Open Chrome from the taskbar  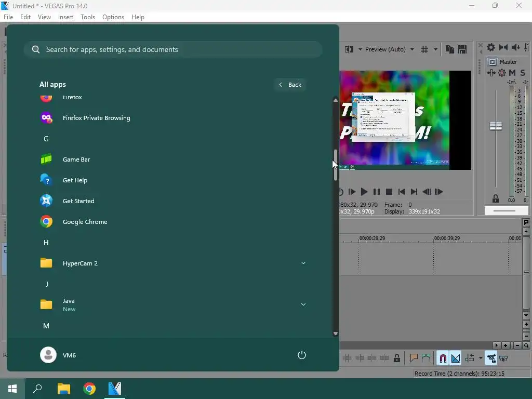pos(89,389)
